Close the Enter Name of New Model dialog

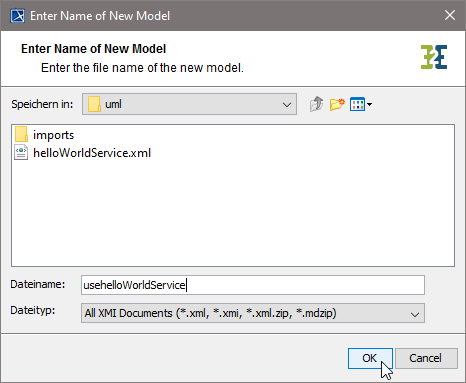point(450,15)
